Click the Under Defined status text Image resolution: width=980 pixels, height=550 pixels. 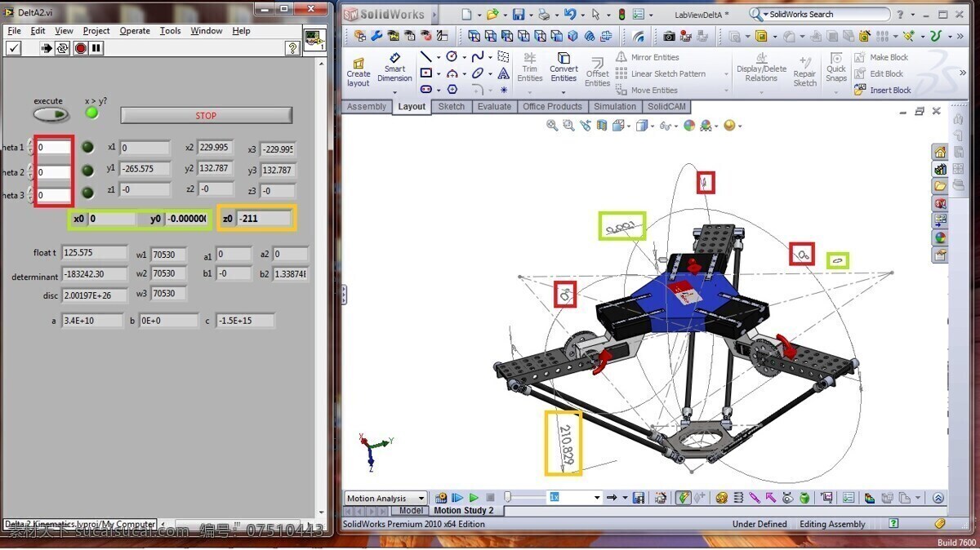pyautogui.click(x=759, y=524)
